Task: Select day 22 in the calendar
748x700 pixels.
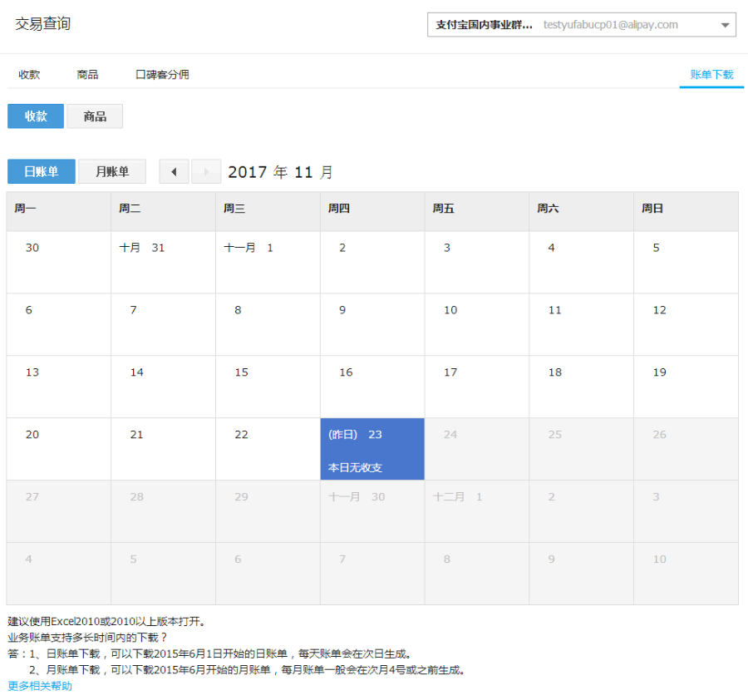Action: (x=268, y=449)
